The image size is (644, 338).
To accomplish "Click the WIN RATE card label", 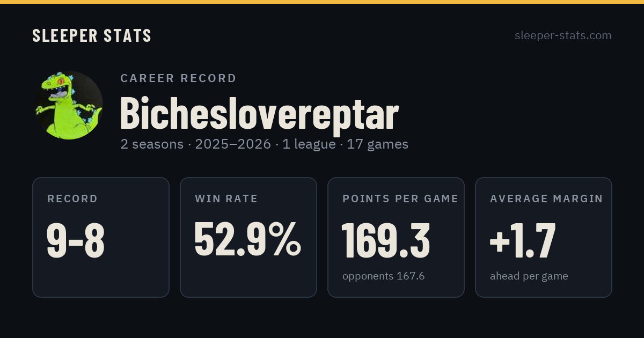I will [226, 199].
